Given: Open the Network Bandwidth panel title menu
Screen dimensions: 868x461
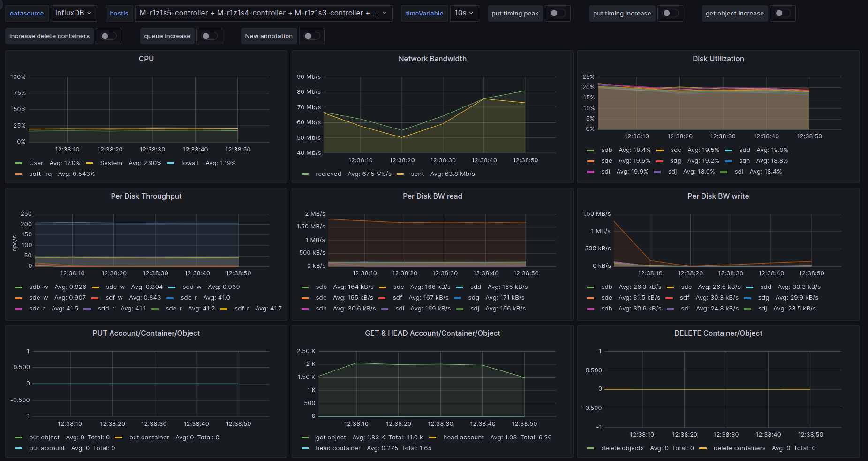Looking at the screenshot, I should tap(432, 59).
